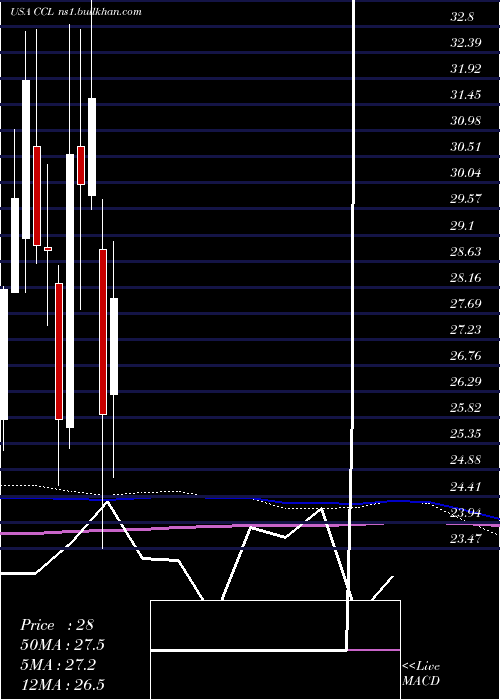Click the '5MA : 27.2' readout
The image size is (500, 700).
pos(57,665)
